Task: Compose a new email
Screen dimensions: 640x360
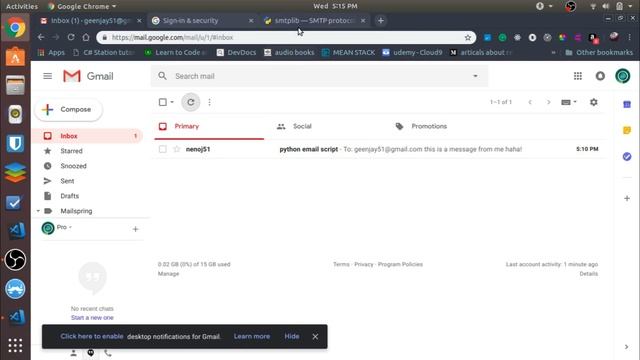Action: pos(69,109)
